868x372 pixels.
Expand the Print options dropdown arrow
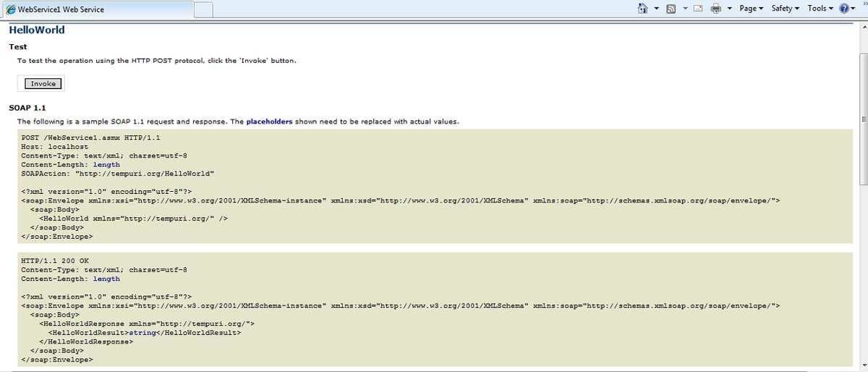729,9
